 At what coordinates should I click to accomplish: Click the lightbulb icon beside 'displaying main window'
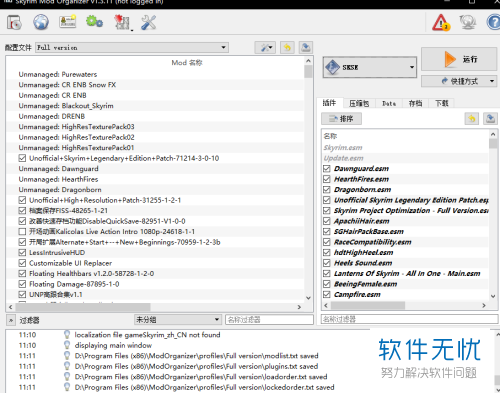pos(67,345)
